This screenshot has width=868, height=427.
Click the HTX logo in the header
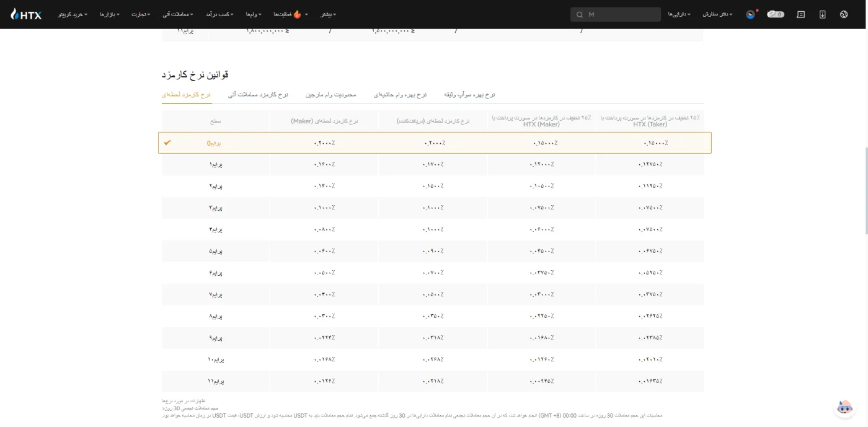tap(26, 14)
